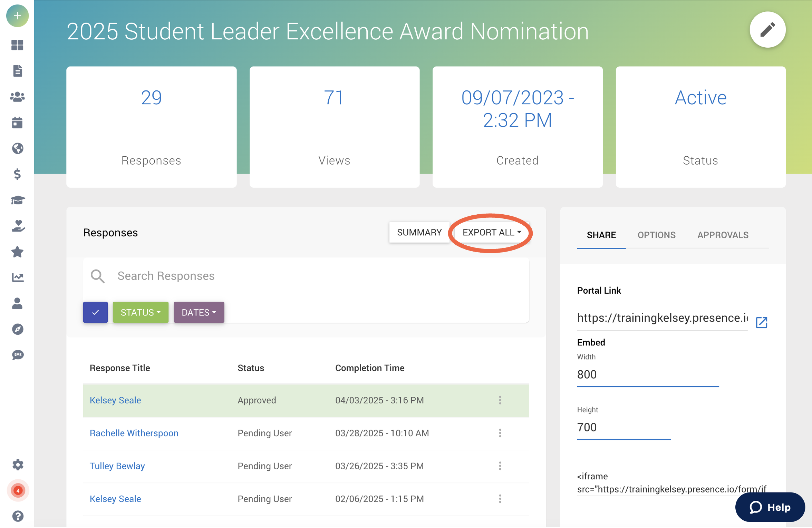Open portal link in new window icon
812x528 pixels.
tap(762, 323)
